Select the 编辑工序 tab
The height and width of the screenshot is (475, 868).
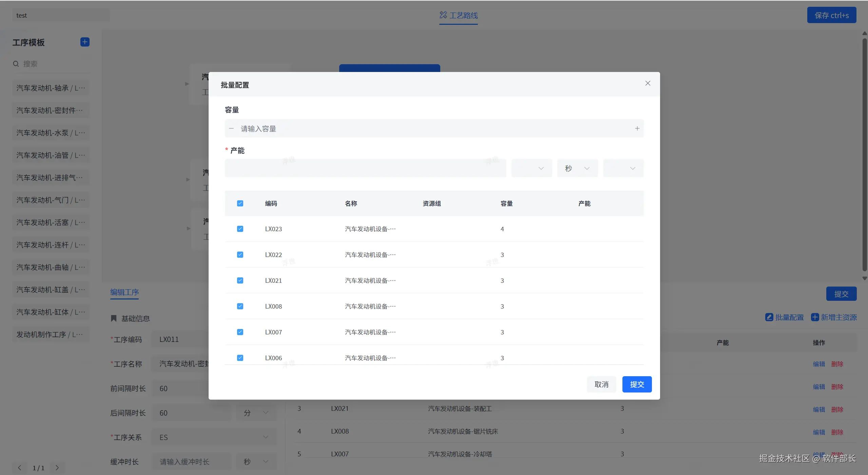coord(124,292)
